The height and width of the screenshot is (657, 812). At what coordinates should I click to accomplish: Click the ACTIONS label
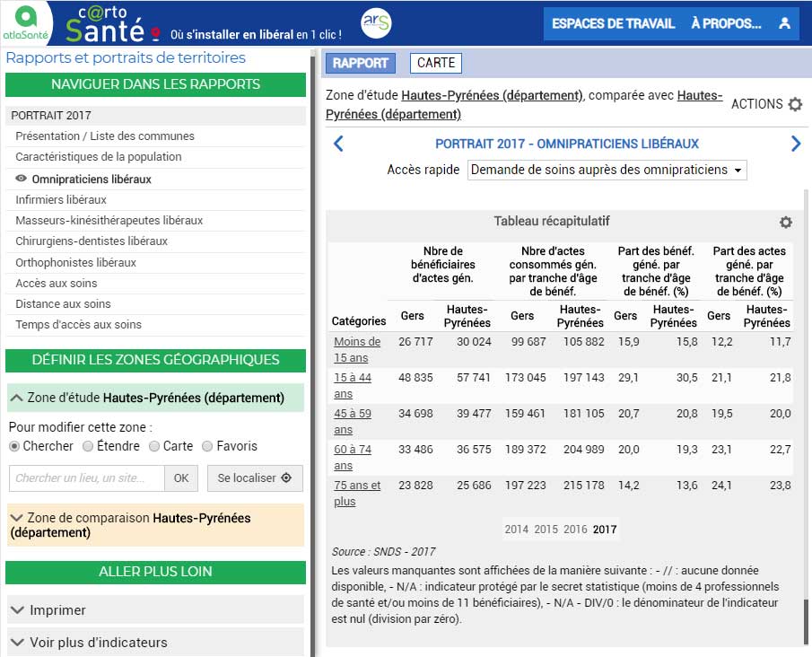click(756, 104)
